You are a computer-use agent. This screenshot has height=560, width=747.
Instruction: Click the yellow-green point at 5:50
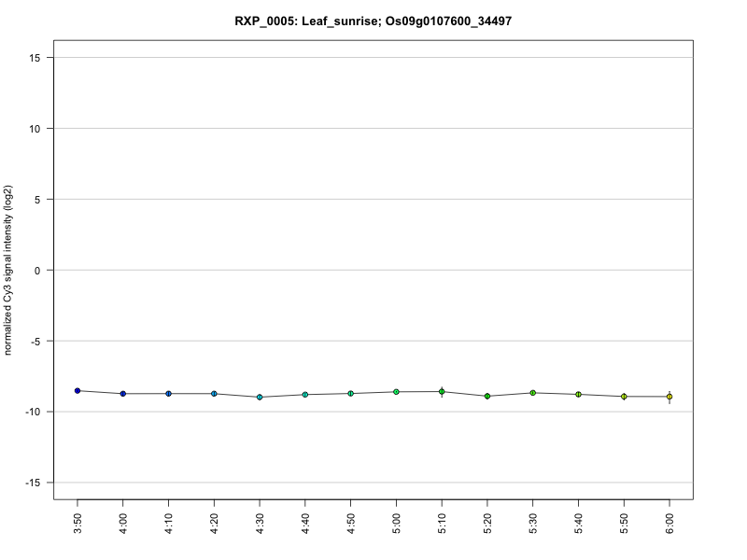coord(624,397)
